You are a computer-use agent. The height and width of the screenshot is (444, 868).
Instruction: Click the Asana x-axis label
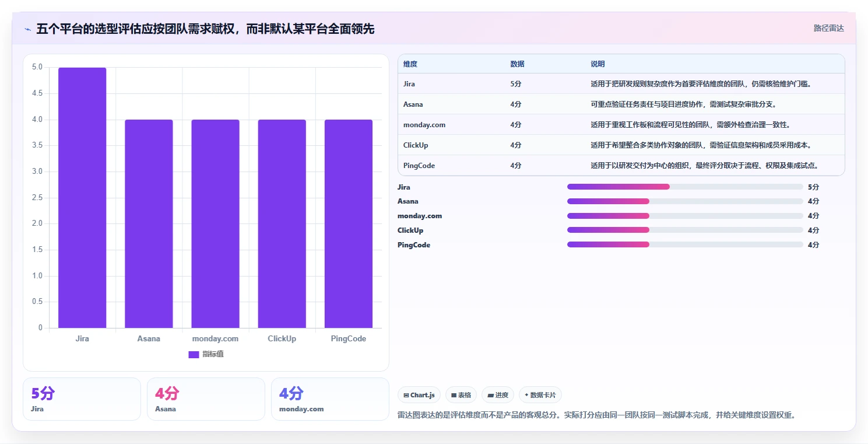pyautogui.click(x=149, y=338)
